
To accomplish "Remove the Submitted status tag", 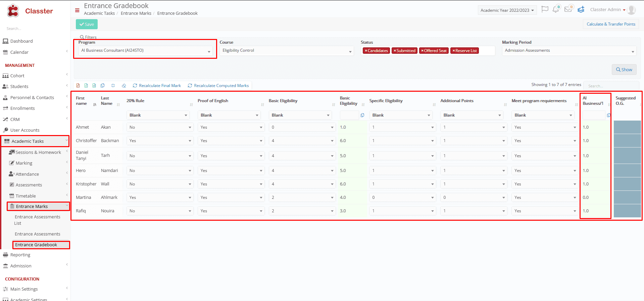I will click(x=395, y=51).
